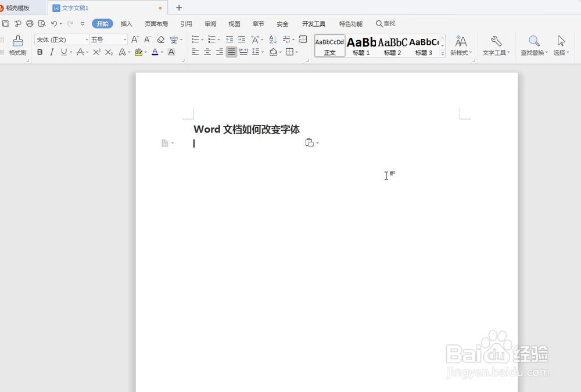The height and width of the screenshot is (392, 581).
Task: Click the Print icon
Action: pos(30,24)
